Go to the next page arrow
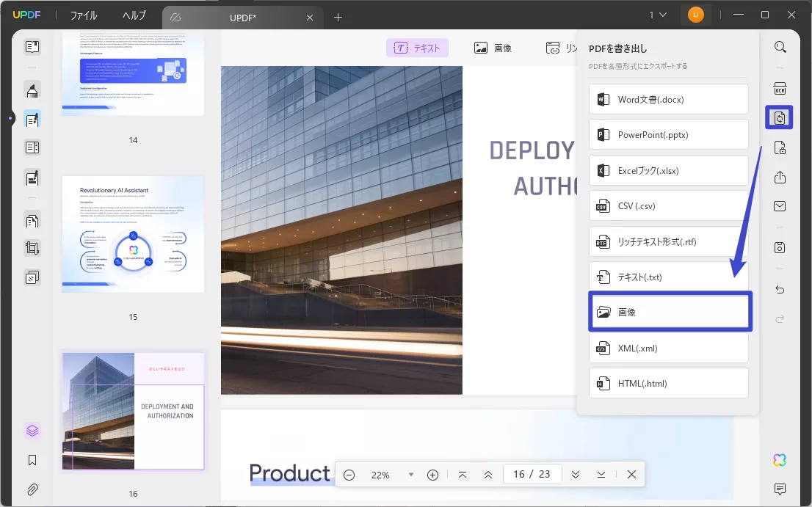The height and width of the screenshot is (507, 812). coord(576,475)
